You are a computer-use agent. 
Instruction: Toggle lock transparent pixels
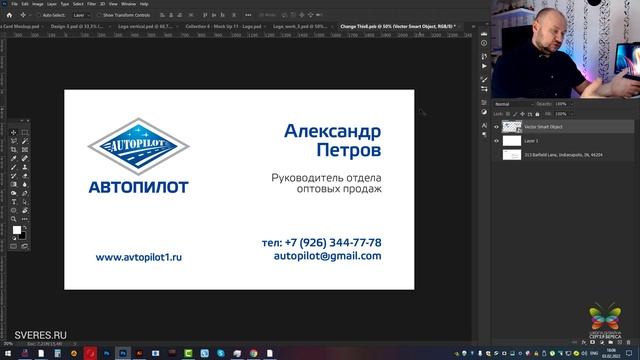pos(508,114)
